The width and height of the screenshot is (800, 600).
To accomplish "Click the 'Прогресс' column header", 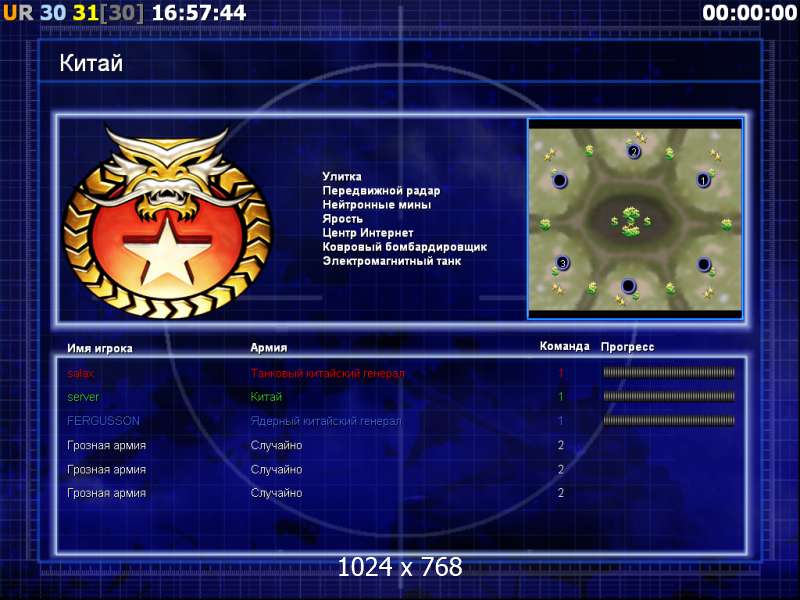I will click(627, 347).
